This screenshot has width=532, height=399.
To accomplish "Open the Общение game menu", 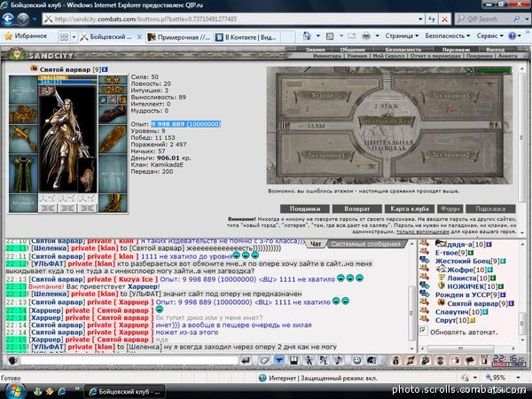I will tap(352, 50).
